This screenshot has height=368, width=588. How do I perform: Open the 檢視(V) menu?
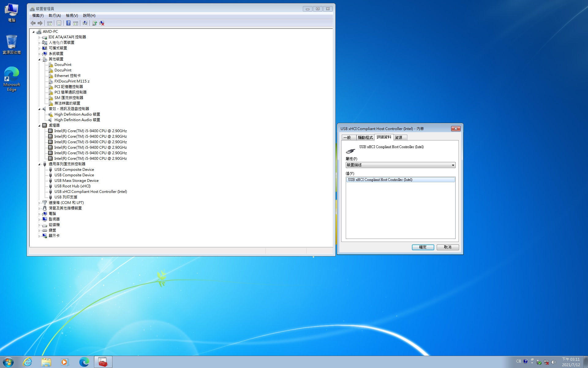72,15
